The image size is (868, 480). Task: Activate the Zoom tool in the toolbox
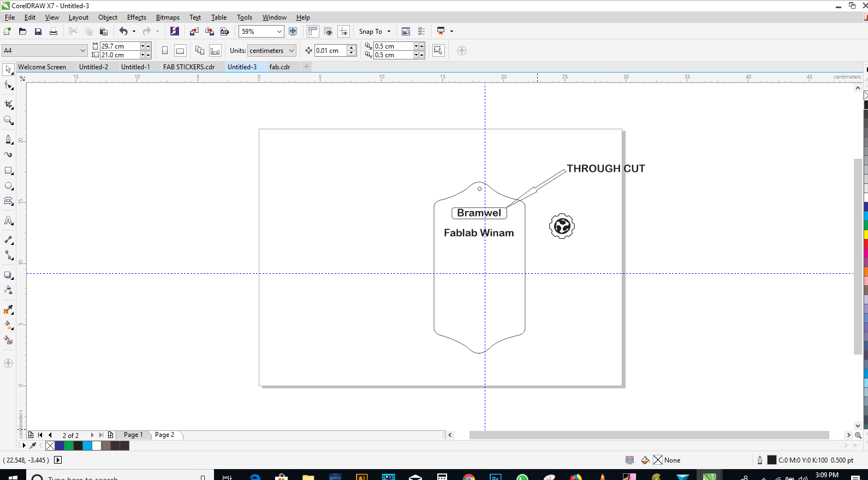8,120
